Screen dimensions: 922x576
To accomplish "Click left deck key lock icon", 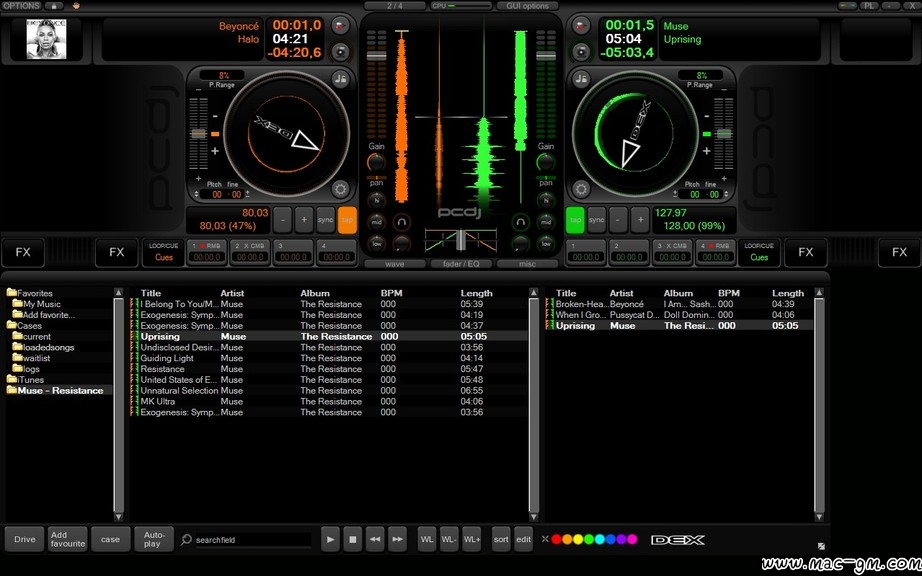I will point(340,78).
